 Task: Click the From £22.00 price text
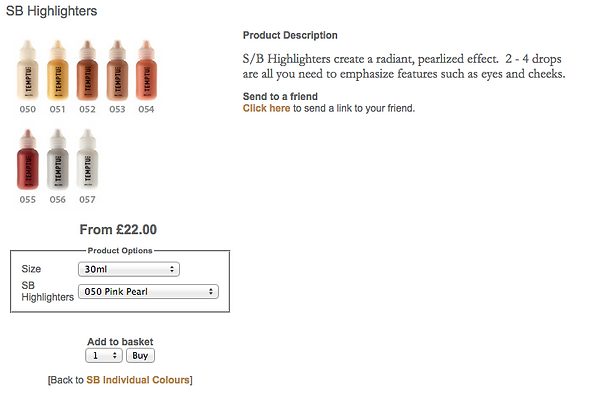pos(118,230)
